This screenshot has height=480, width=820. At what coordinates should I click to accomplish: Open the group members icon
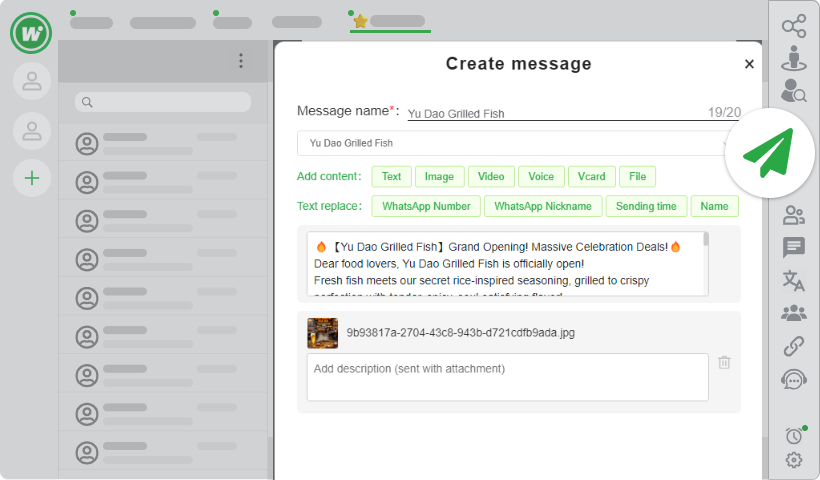(x=793, y=313)
